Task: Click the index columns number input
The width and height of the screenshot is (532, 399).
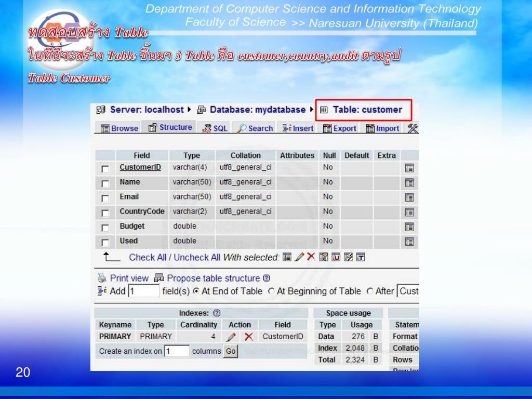Action: pos(177,351)
